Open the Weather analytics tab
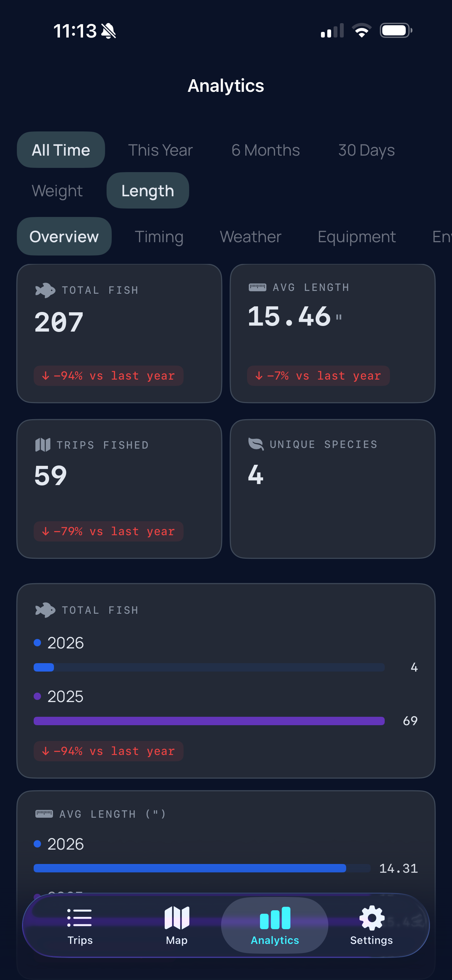Image resolution: width=452 pixels, height=980 pixels. [250, 237]
